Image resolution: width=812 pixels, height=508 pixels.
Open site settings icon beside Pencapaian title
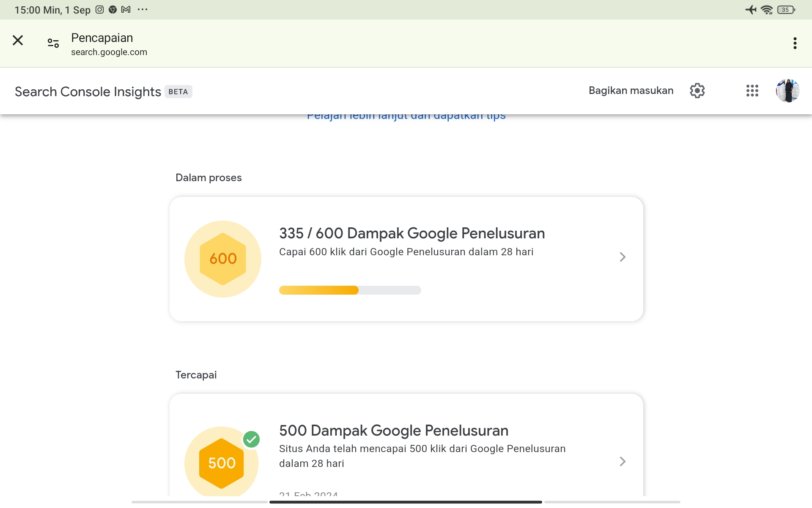coord(53,43)
